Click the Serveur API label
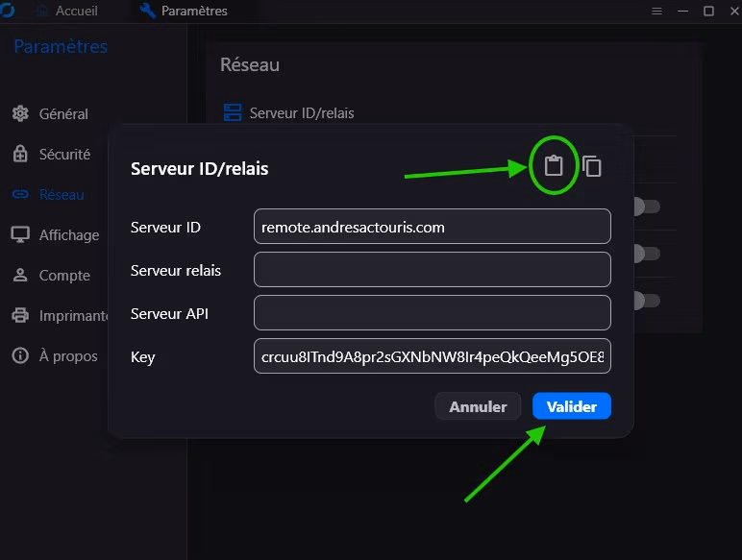The height and width of the screenshot is (560, 742). 169,313
